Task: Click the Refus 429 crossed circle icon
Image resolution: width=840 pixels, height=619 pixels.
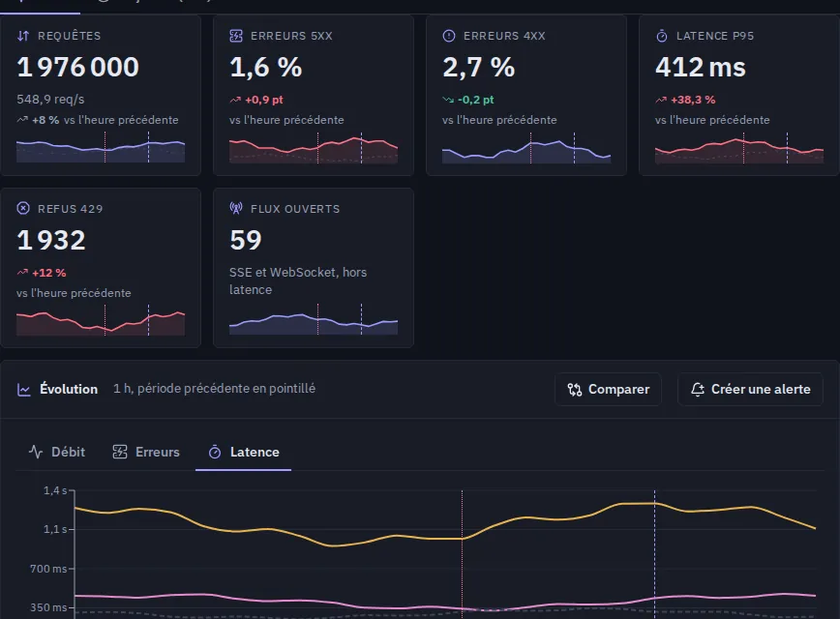Action: (x=23, y=208)
